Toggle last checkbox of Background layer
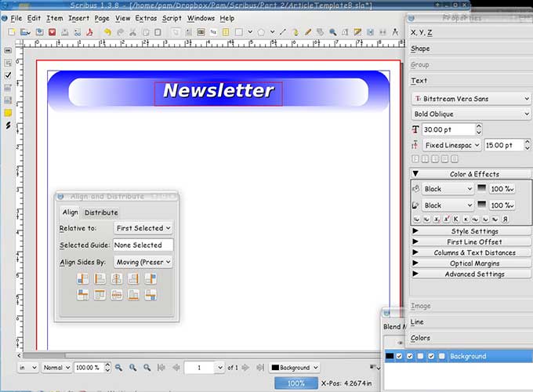This screenshot has height=392, width=533. pyautogui.click(x=441, y=356)
